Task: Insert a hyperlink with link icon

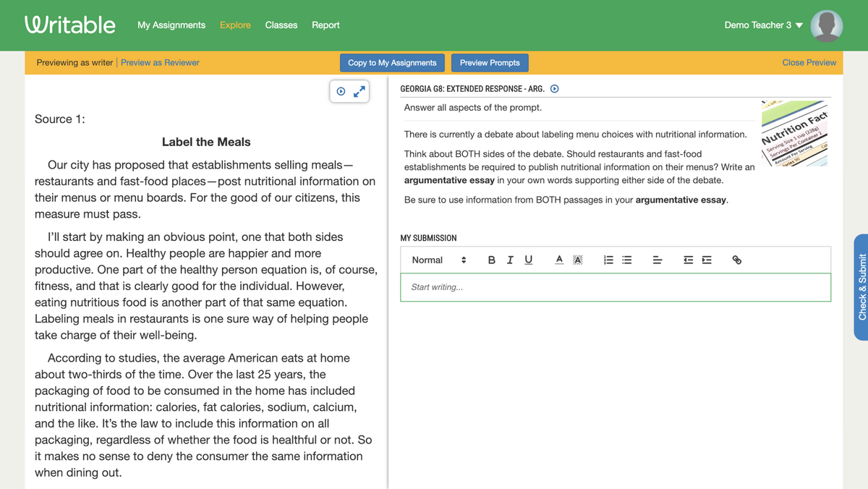Action: point(737,260)
